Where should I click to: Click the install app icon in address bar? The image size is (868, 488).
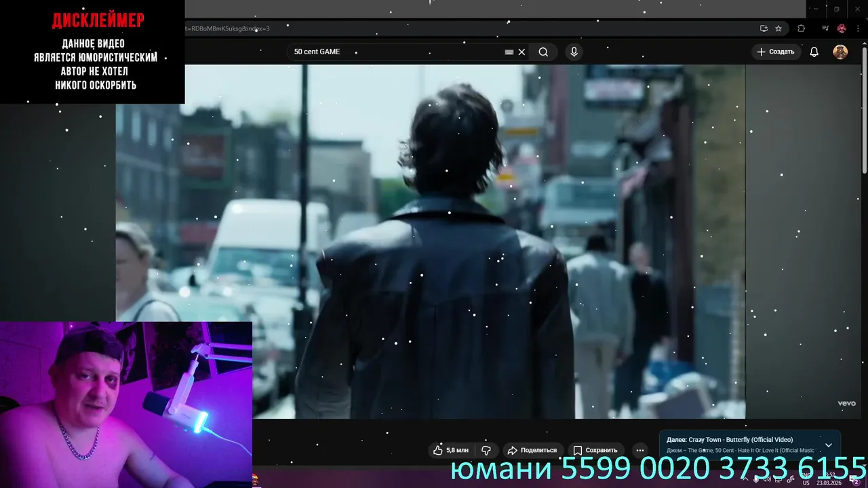(x=764, y=28)
